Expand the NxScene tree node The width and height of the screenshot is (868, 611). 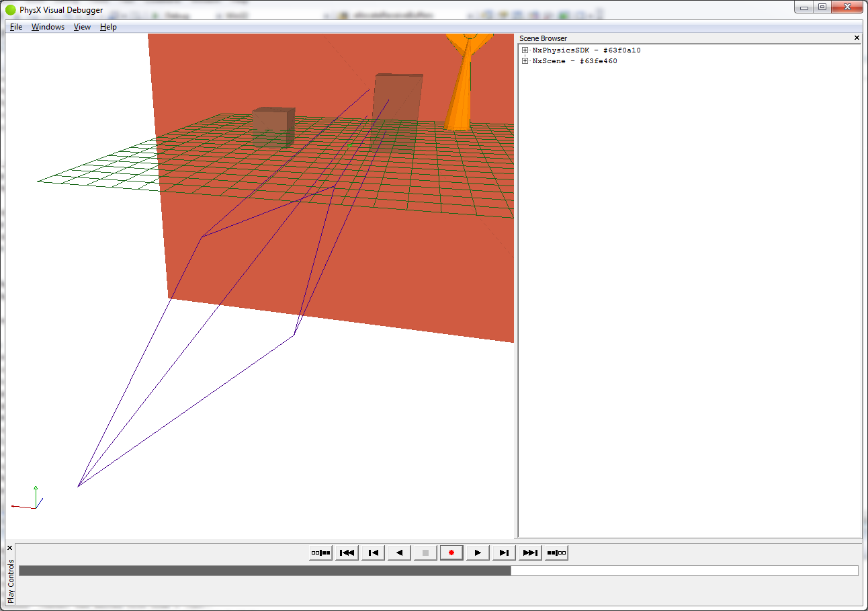525,61
